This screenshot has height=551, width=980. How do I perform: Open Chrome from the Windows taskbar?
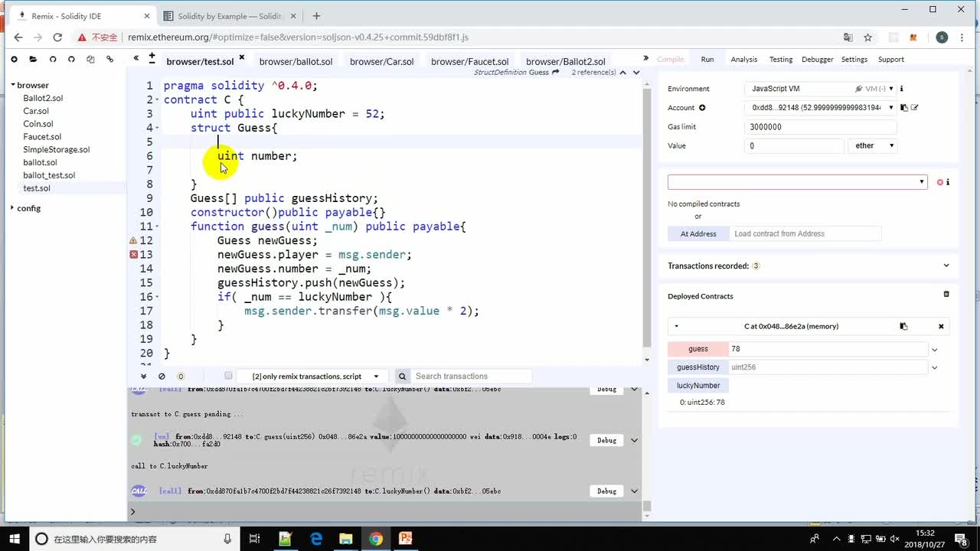pos(376,539)
